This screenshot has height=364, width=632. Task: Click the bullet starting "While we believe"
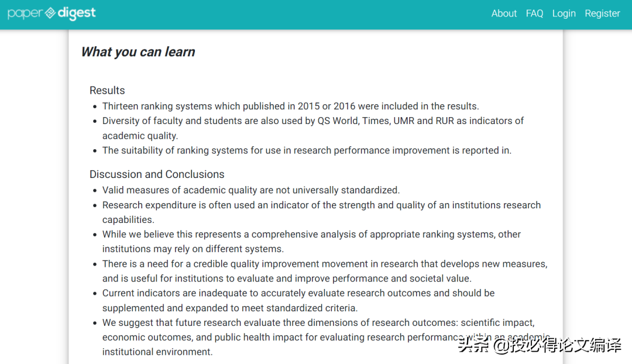click(x=311, y=235)
